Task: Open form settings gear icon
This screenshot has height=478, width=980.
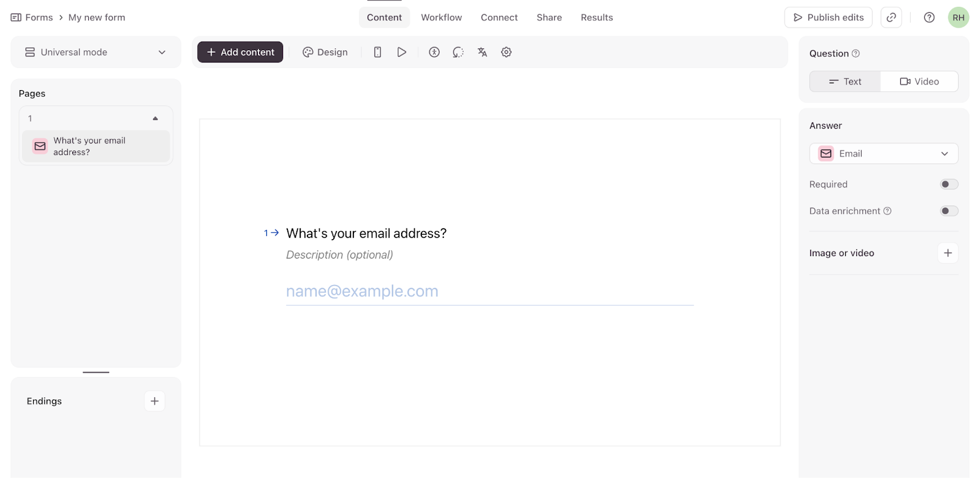Action: coord(506,52)
